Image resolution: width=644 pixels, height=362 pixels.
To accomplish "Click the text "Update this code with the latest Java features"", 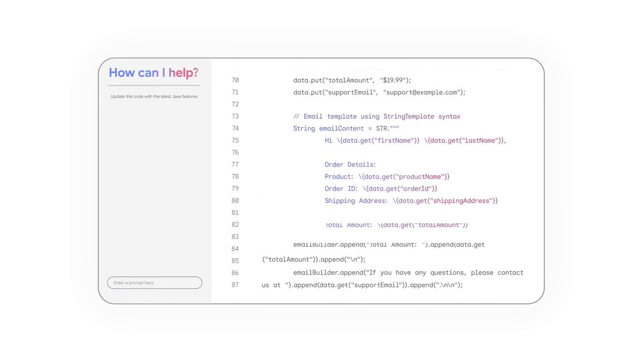I will pos(154,97).
